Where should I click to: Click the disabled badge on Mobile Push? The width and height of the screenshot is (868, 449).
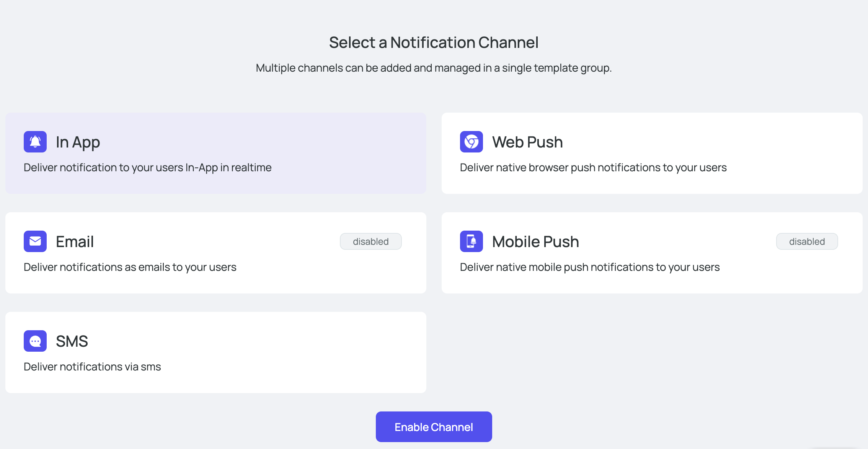[x=807, y=241]
